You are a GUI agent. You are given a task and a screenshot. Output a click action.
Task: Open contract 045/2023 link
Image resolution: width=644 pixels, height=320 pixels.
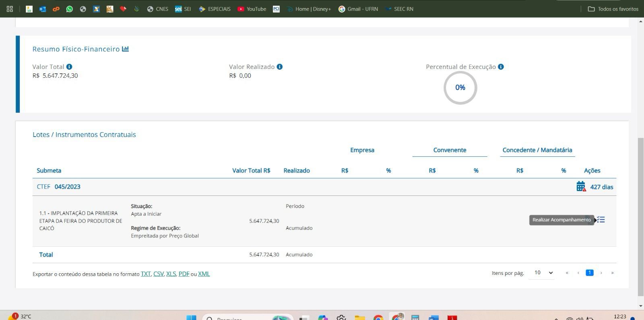click(x=67, y=187)
